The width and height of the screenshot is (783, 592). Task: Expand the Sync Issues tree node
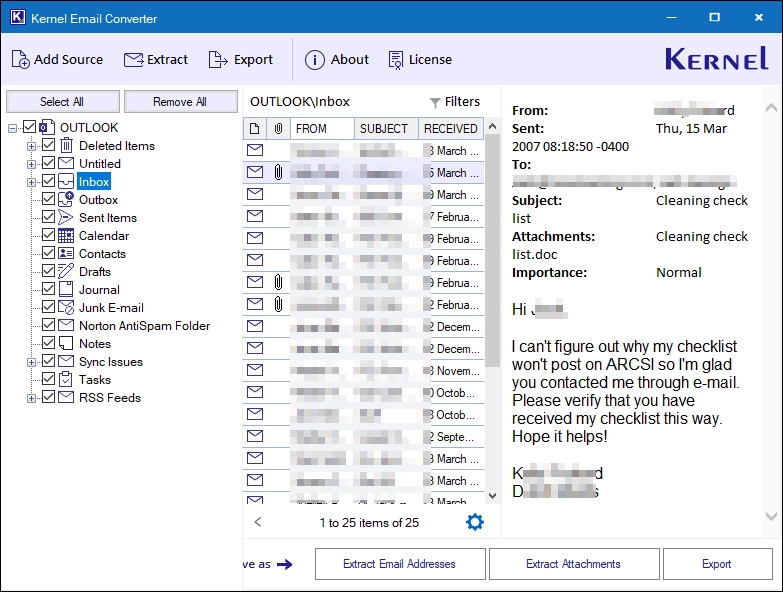coord(31,362)
